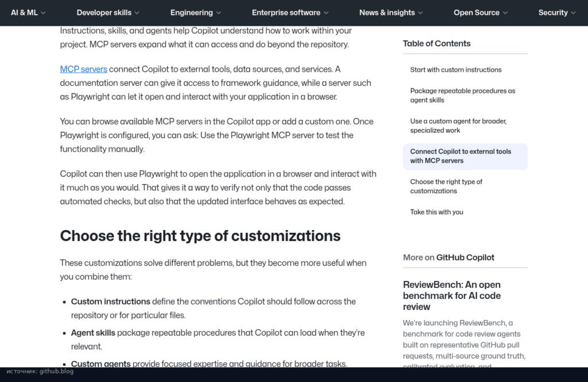Expand the chevron next to Engineering
588x382 pixels.
219,13
